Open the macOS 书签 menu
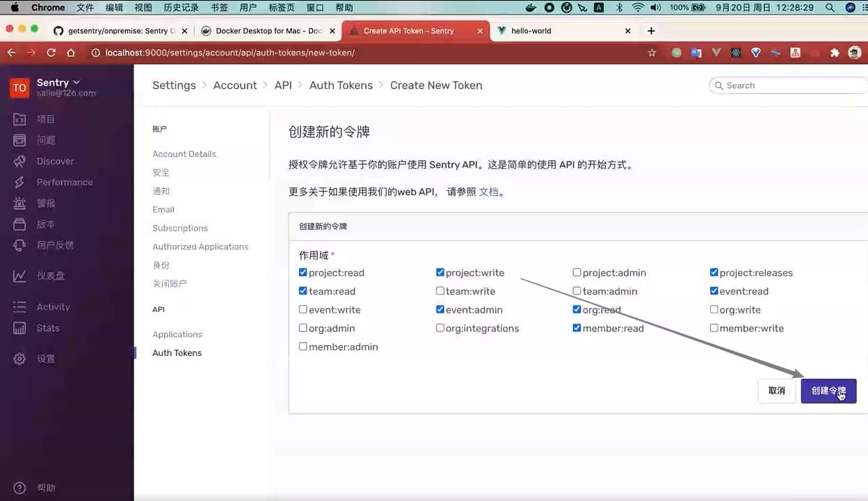The height and width of the screenshot is (501, 868). coord(219,8)
